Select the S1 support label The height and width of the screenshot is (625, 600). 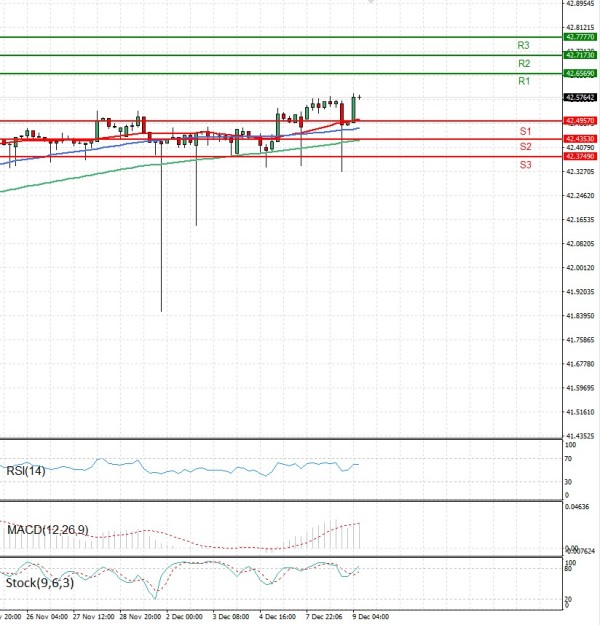click(x=525, y=131)
